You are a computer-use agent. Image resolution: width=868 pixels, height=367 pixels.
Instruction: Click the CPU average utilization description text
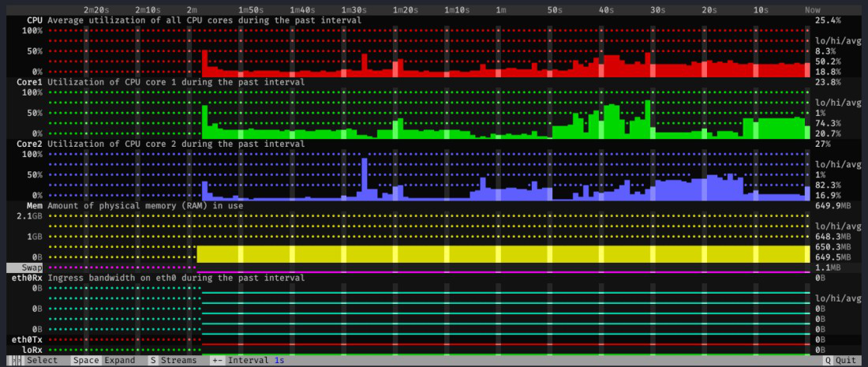tap(204, 21)
